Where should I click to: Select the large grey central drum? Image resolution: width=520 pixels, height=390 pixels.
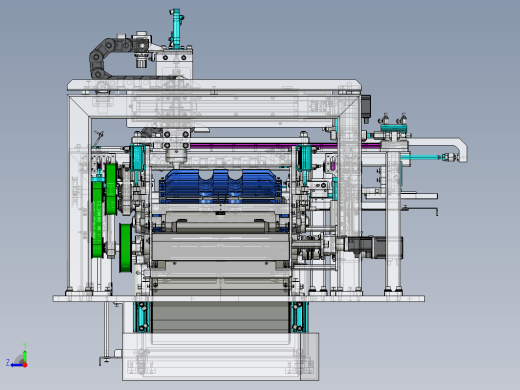[x=220, y=247]
